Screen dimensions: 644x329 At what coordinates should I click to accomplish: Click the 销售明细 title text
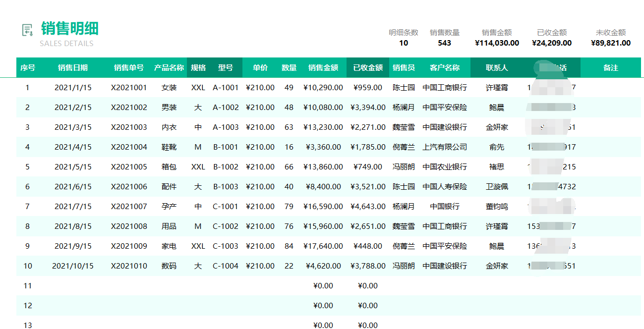coord(70,29)
